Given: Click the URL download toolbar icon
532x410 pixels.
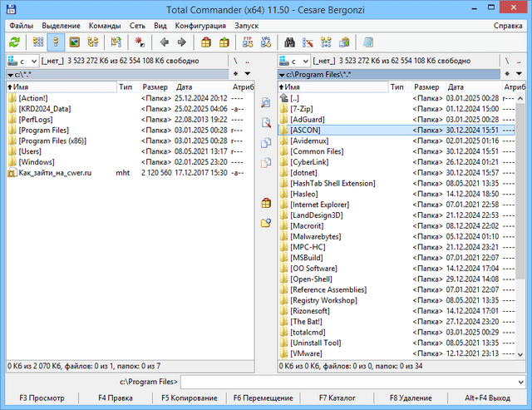Looking at the screenshot, I should [264, 42].
